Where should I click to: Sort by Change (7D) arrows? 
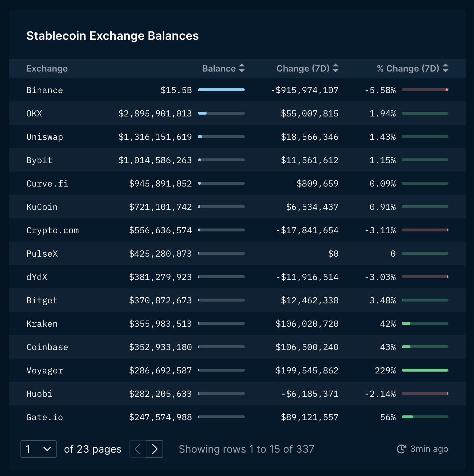tap(336, 68)
